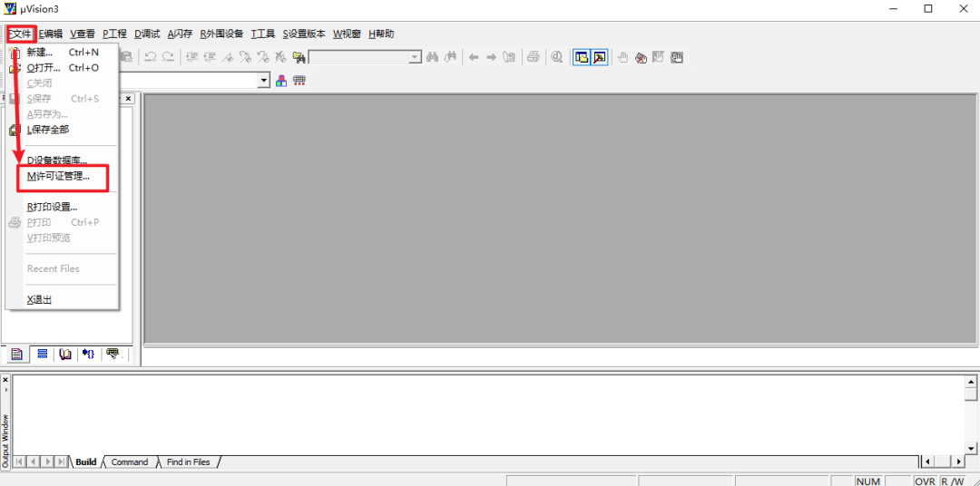
Task: Open the 设置版本 menu
Action: point(304,34)
